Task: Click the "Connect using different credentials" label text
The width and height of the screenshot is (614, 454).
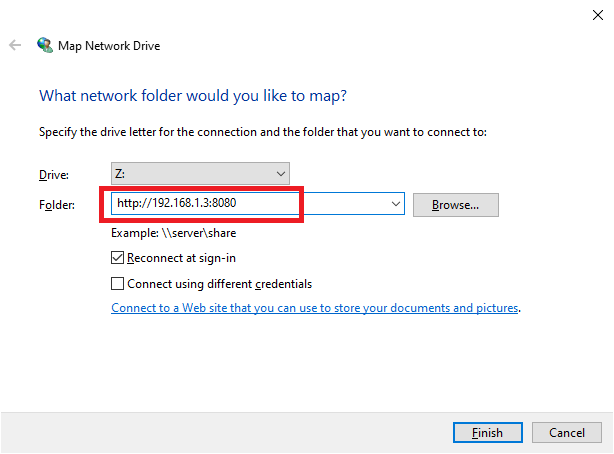Action: pos(219,283)
